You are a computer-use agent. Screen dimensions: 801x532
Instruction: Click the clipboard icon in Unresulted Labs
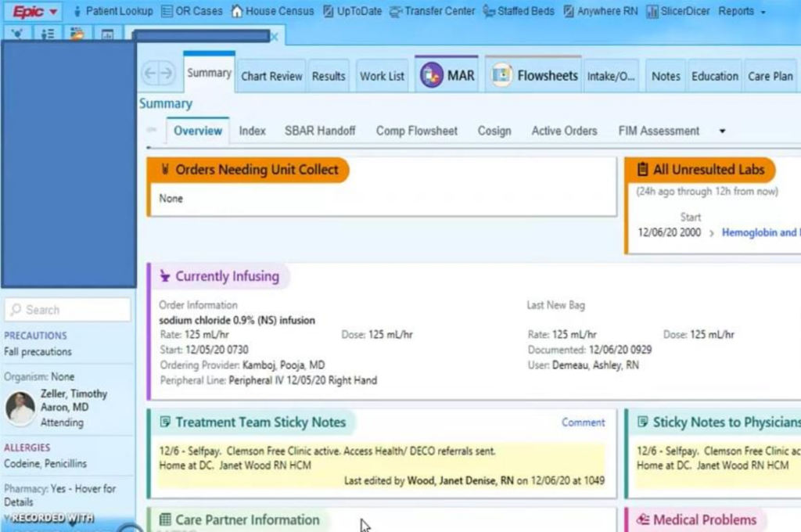[642, 169]
